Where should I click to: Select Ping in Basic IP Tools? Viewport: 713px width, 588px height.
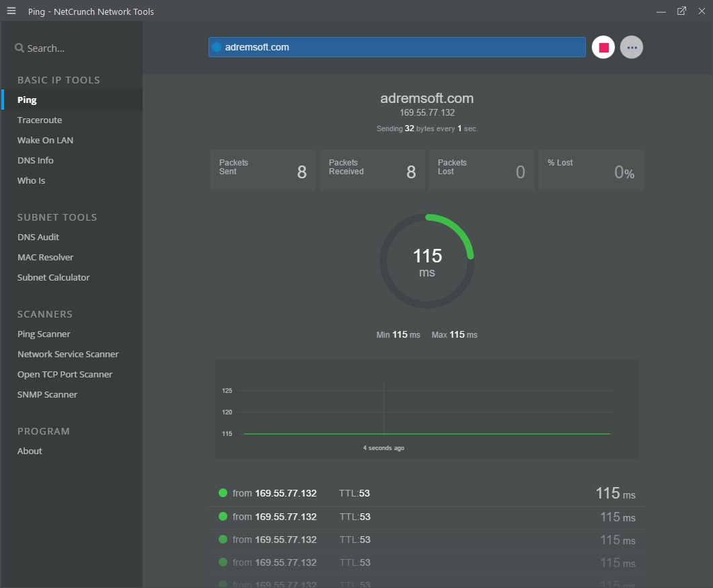[72, 100]
